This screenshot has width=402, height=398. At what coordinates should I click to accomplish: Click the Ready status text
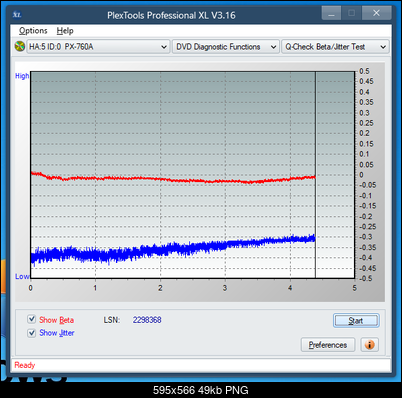click(25, 365)
